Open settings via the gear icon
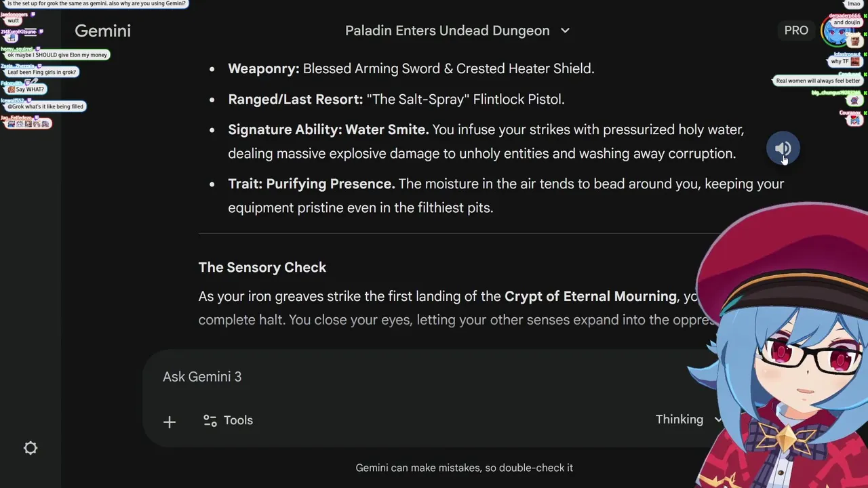The height and width of the screenshot is (488, 868). 31,448
